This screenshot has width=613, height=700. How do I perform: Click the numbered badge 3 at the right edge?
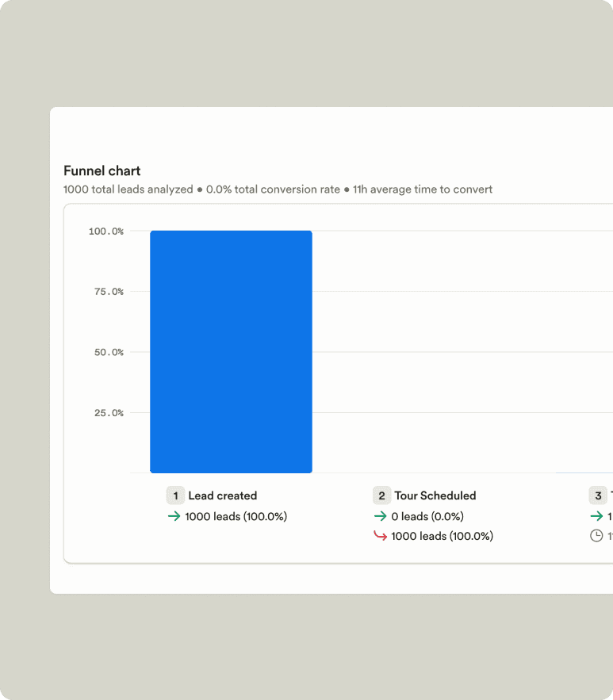point(598,495)
